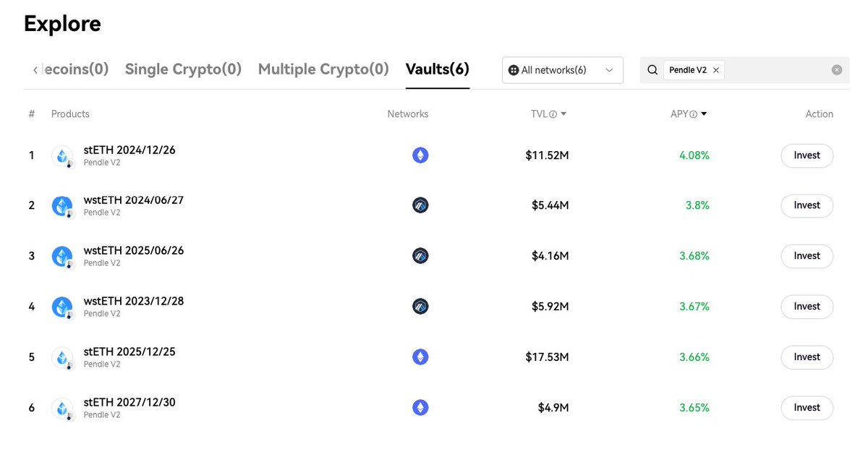Click the 3.66% APY value
This screenshot has height=452, width=868.
coord(694,357)
